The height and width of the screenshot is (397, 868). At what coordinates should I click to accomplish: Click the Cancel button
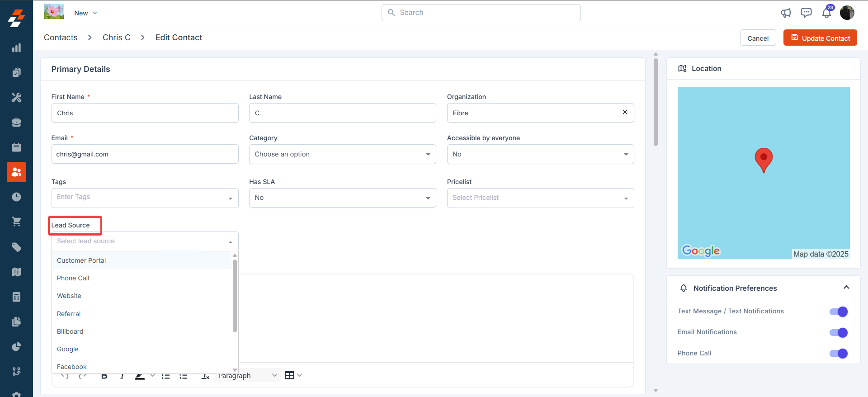[758, 38]
